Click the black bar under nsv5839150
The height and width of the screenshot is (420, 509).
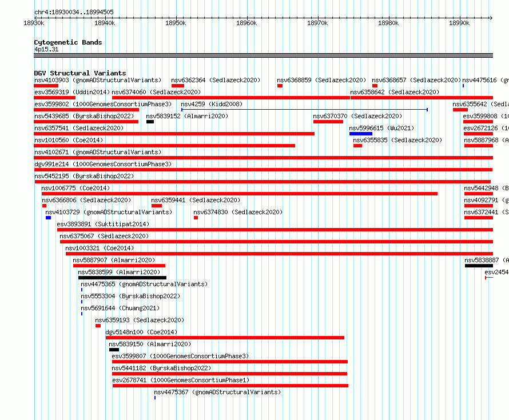click(114, 350)
